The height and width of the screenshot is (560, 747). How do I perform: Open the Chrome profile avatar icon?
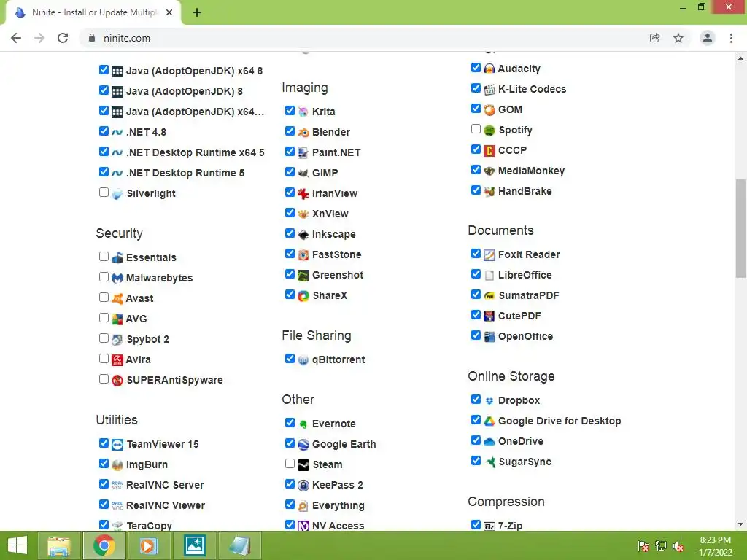coord(708,38)
